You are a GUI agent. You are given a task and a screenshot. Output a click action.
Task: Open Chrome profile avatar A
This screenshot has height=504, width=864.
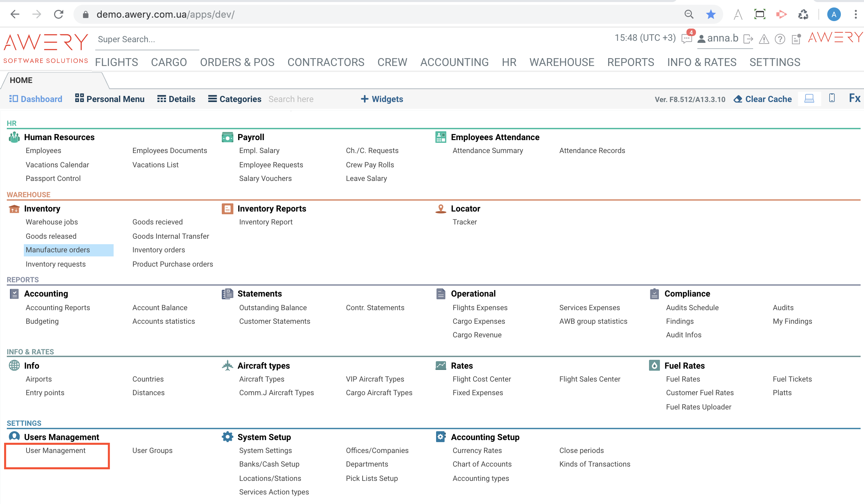click(x=833, y=14)
